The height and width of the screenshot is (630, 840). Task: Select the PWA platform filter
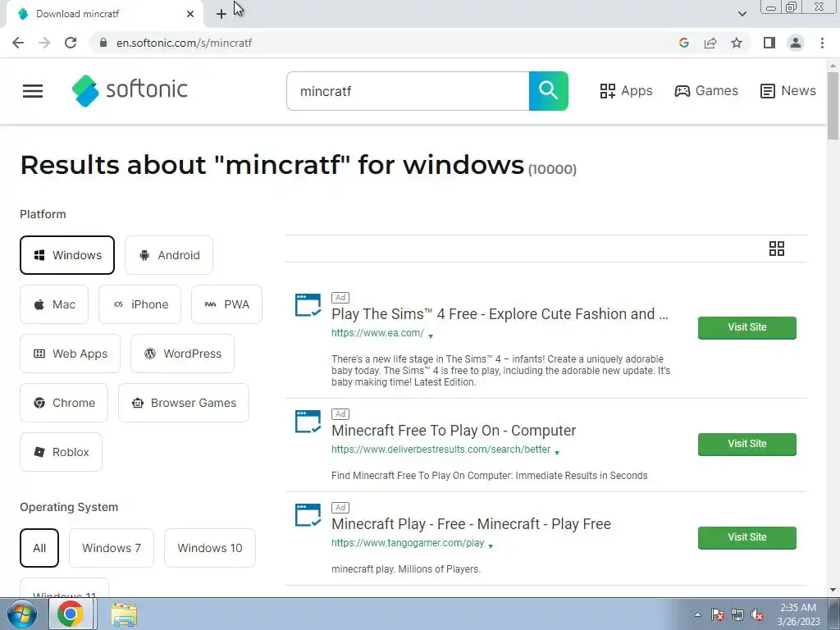click(x=226, y=304)
